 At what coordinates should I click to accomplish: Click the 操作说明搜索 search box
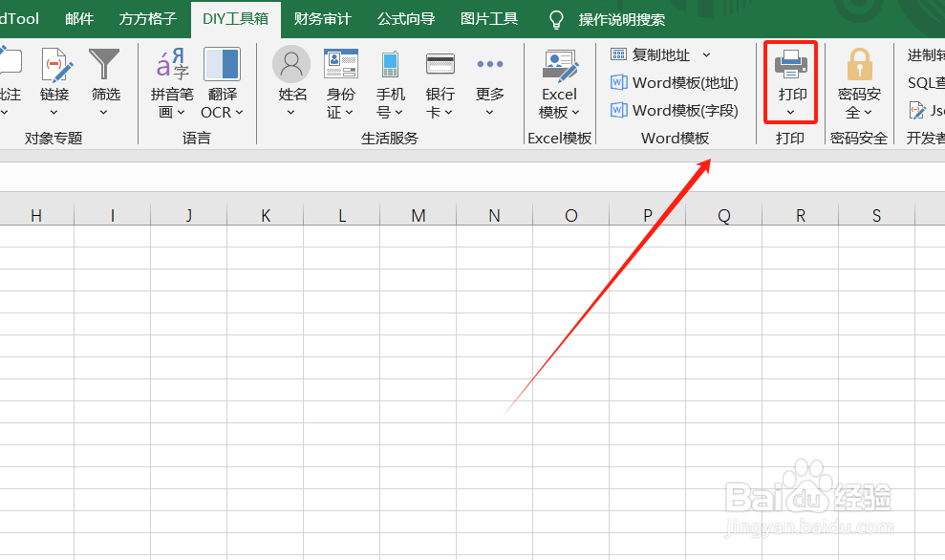[x=621, y=20]
